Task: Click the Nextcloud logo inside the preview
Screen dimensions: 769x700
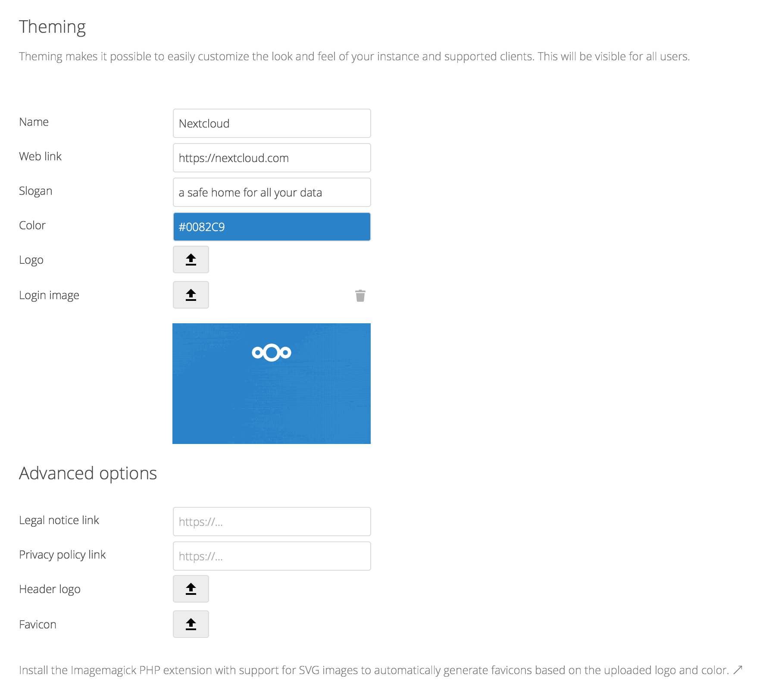Action: click(271, 353)
